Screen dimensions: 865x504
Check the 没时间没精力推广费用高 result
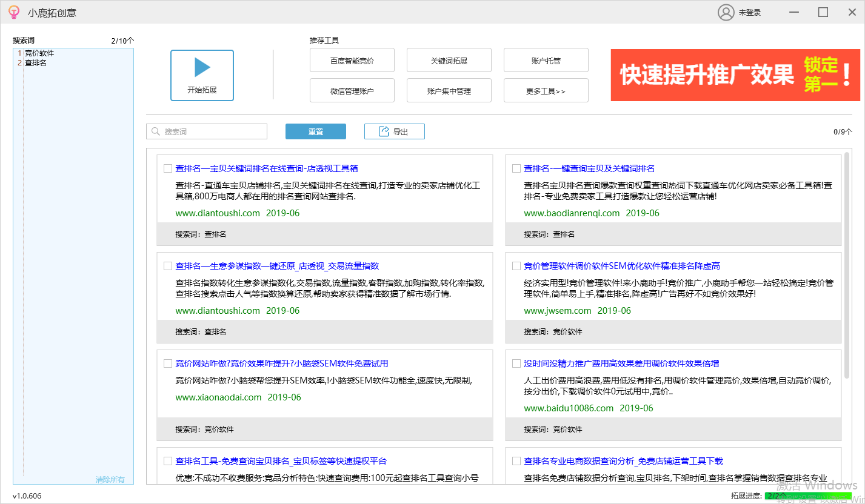516,363
